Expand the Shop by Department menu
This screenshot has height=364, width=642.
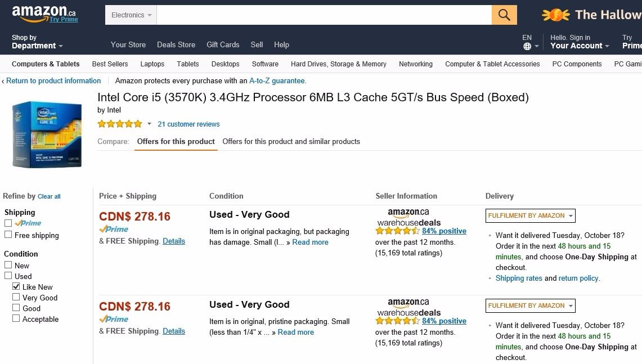37,42
